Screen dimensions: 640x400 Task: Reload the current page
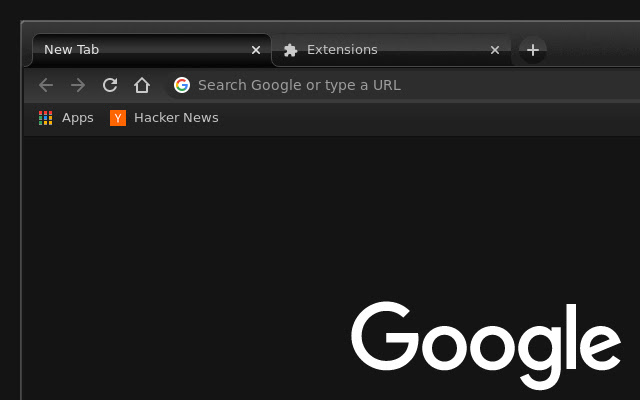pyautogui.click(x=110, y=85)
